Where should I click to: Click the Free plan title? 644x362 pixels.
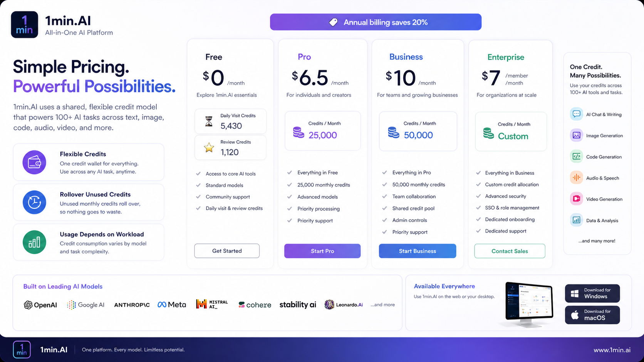pos(214,57)
